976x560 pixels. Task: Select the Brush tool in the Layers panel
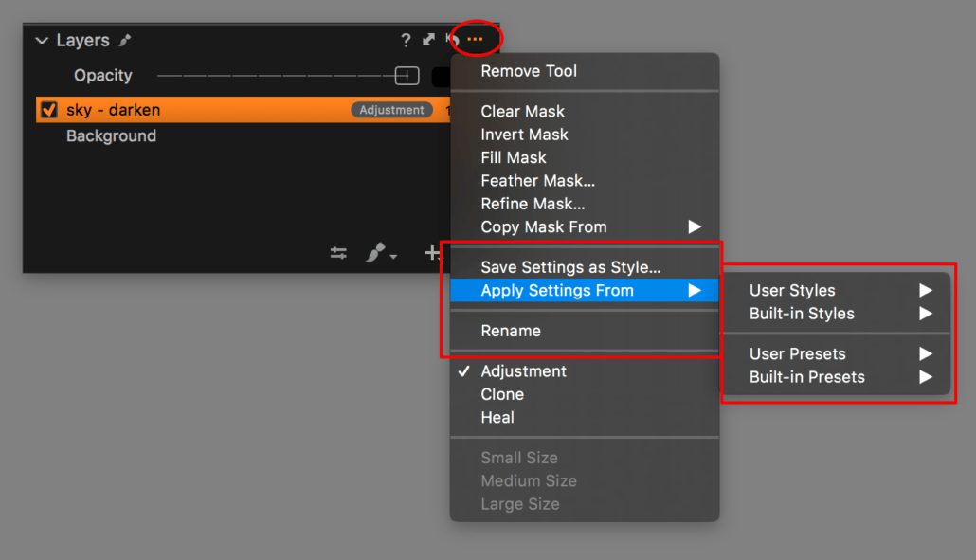pyautogui.click(x=375, y=254)
